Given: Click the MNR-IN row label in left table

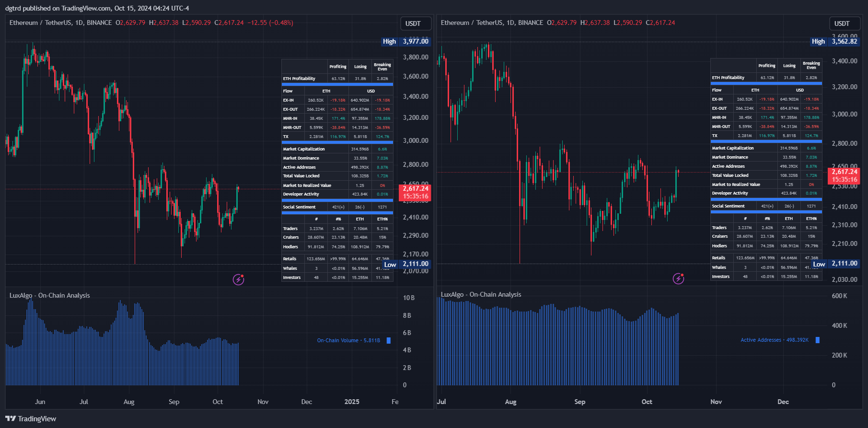Looking at the screenshot, I should coord(290,118).
